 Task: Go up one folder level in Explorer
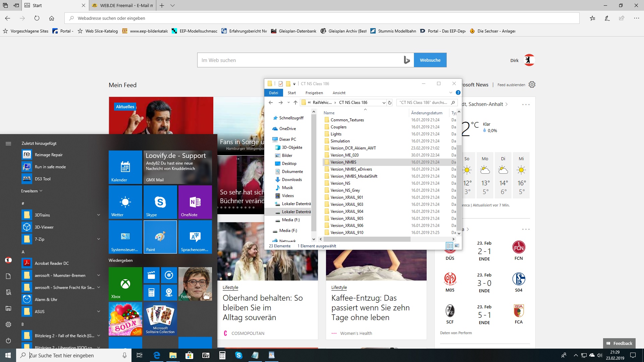tap(295, 103)
